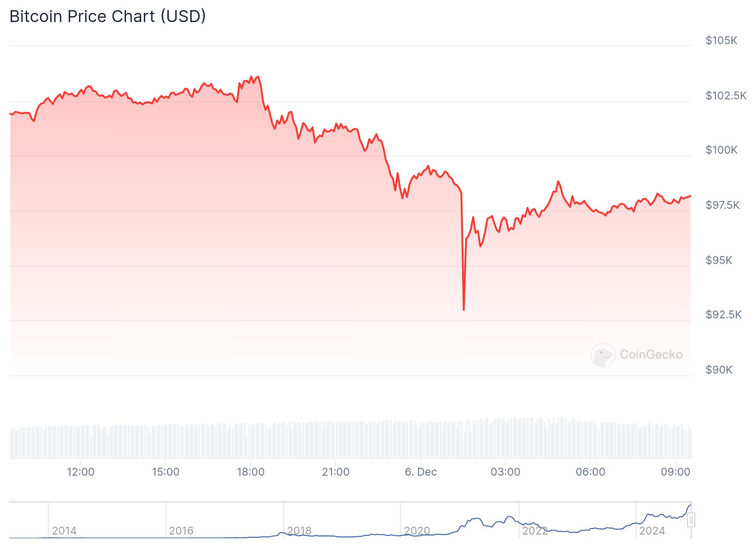Click the CoinGecko watermark text
756x552 pixels.
tap(651, 355)
